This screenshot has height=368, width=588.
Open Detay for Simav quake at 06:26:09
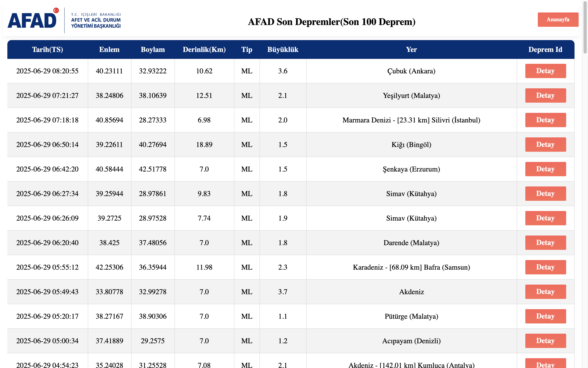click(x=546, y=218)
